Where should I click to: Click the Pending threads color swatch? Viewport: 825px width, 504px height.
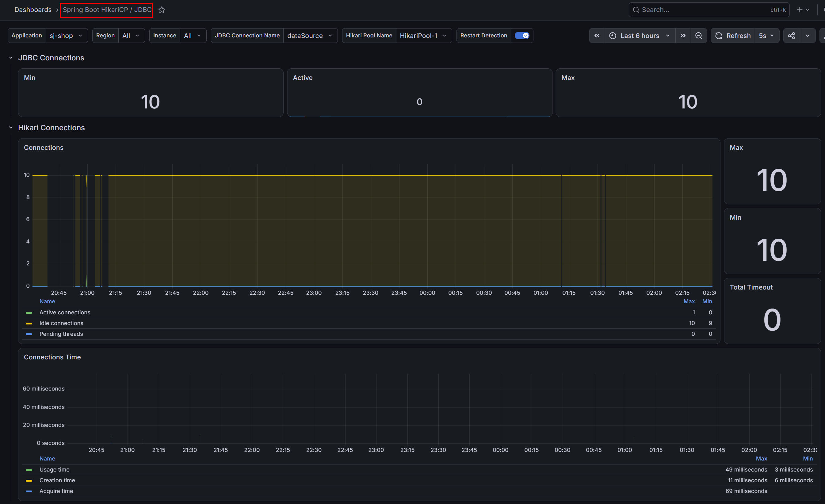(29, 334)
